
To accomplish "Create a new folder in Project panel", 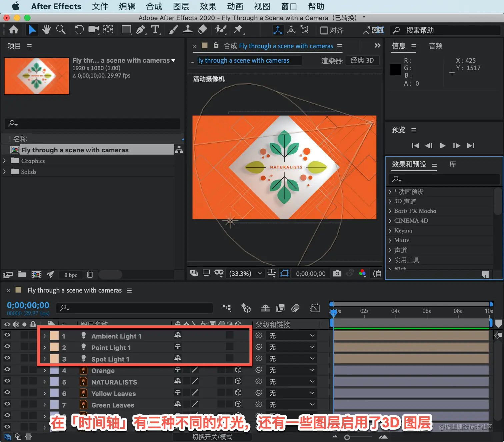I will 22,274.
